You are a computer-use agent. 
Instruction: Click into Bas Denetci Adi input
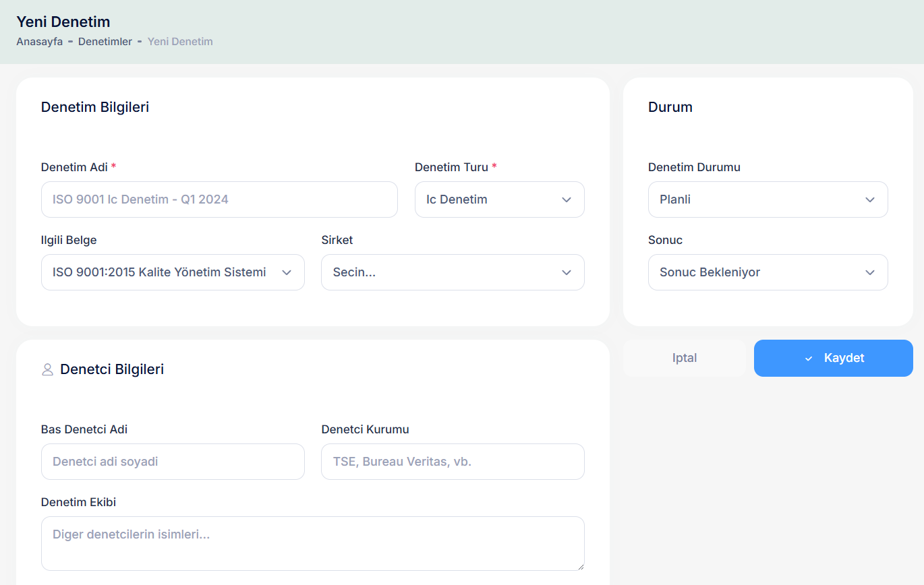(x=173, y=462)
